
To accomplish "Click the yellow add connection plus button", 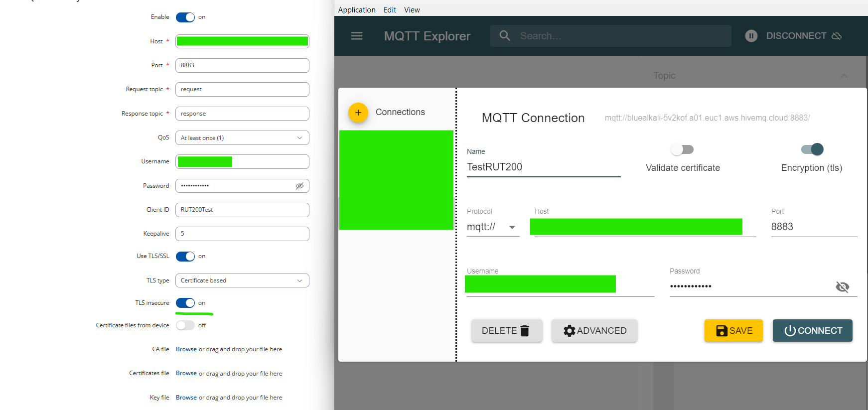I will pos(358,113).
